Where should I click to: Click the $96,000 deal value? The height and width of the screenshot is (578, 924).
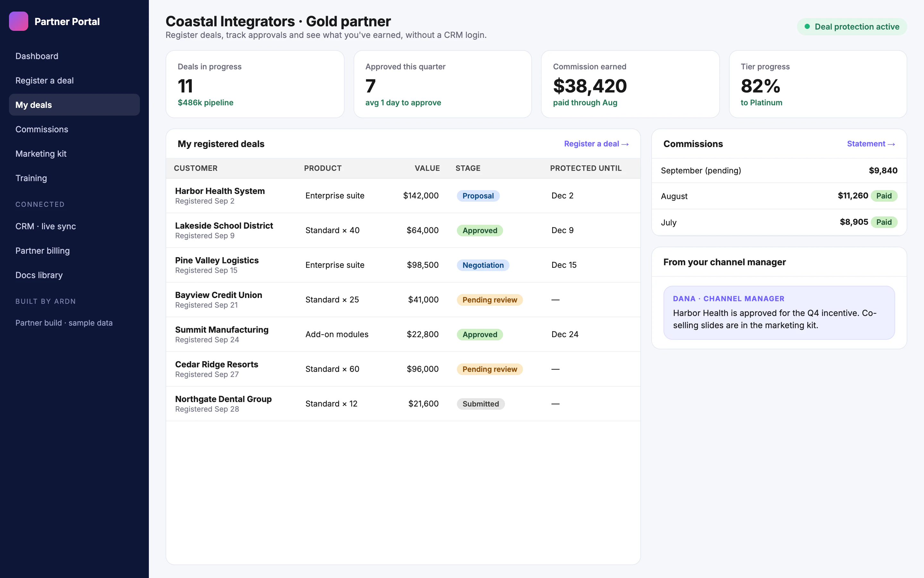(422, 369)
